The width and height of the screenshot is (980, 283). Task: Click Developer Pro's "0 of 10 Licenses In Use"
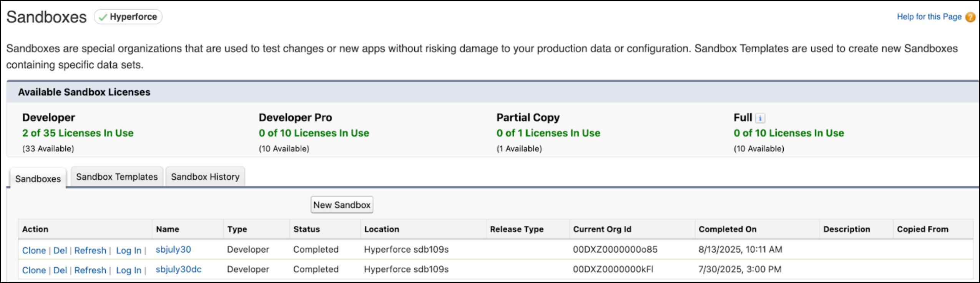(314, 133)
